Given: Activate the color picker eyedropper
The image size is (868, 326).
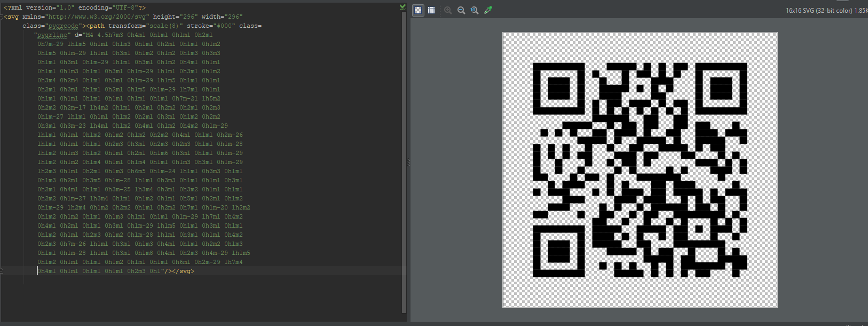Looking at the screenshot, I should click(488, 10).
